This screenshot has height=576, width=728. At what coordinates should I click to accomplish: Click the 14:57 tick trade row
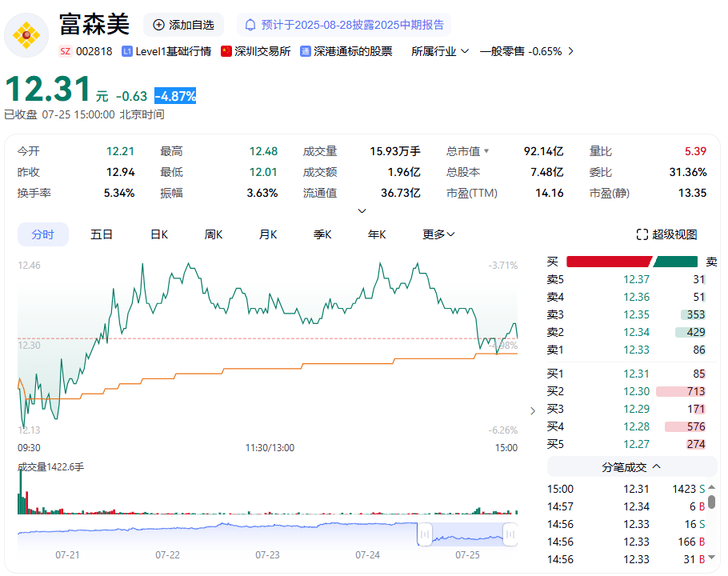[626, 507]
